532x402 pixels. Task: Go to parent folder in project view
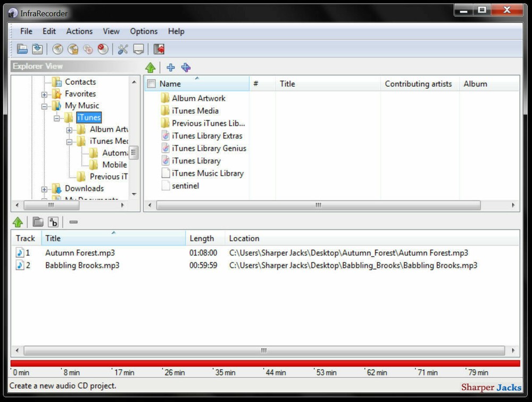coord(18,223)
